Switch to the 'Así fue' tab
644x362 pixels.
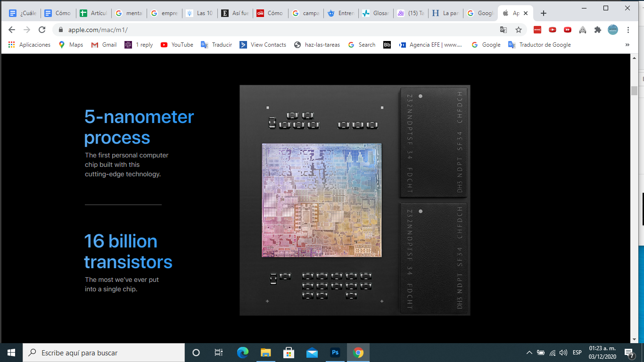pyautogui.click(x=235, y=13)
